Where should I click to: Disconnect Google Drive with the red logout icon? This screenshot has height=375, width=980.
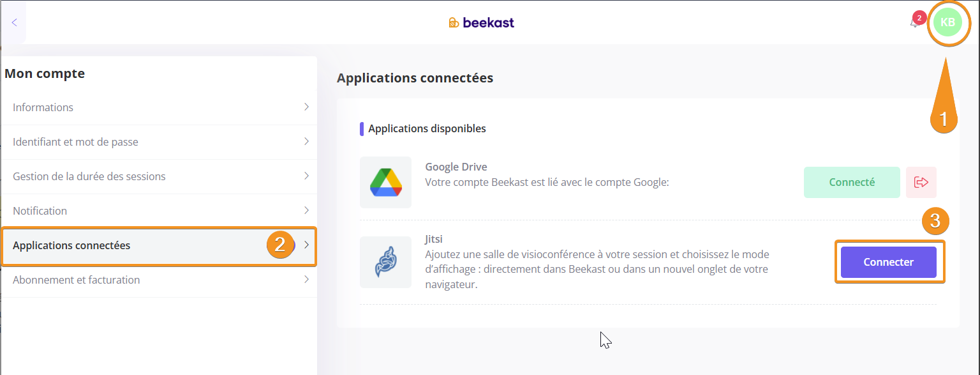point(921,183)
